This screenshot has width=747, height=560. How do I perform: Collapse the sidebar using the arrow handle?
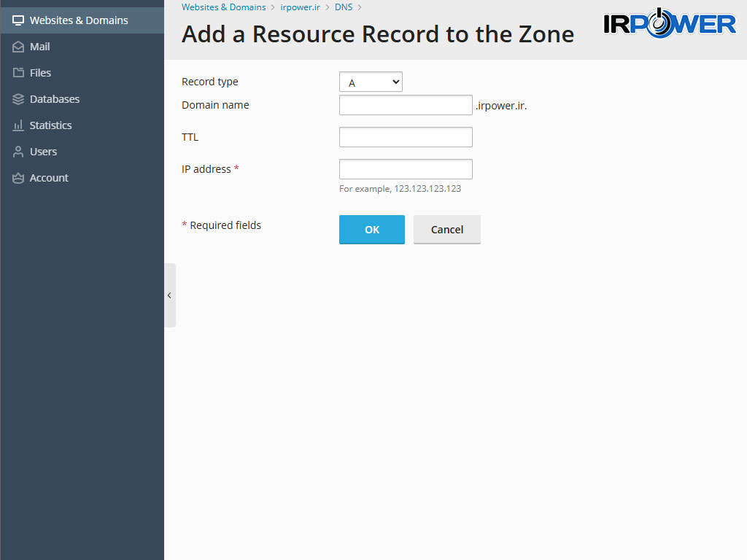(169, 295)
